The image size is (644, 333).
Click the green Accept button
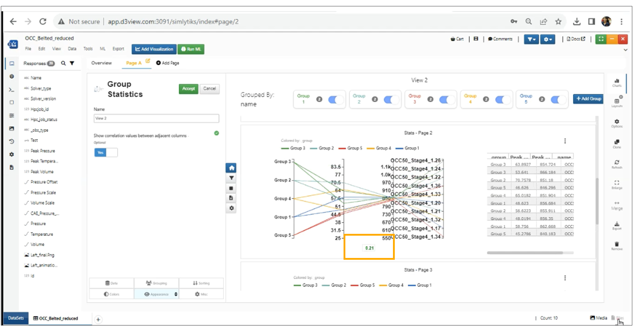(x=188, y=89)
